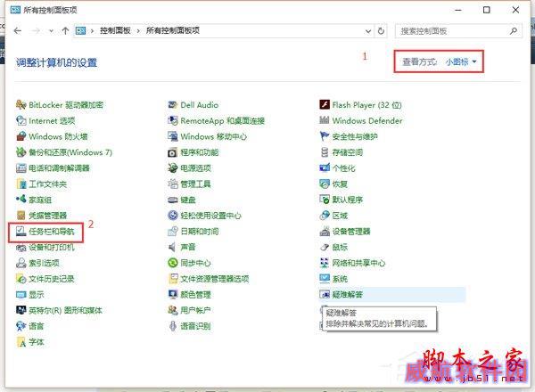Click the 程序和功能 icon
Screen dimensions: 535x392
(173, 152)
